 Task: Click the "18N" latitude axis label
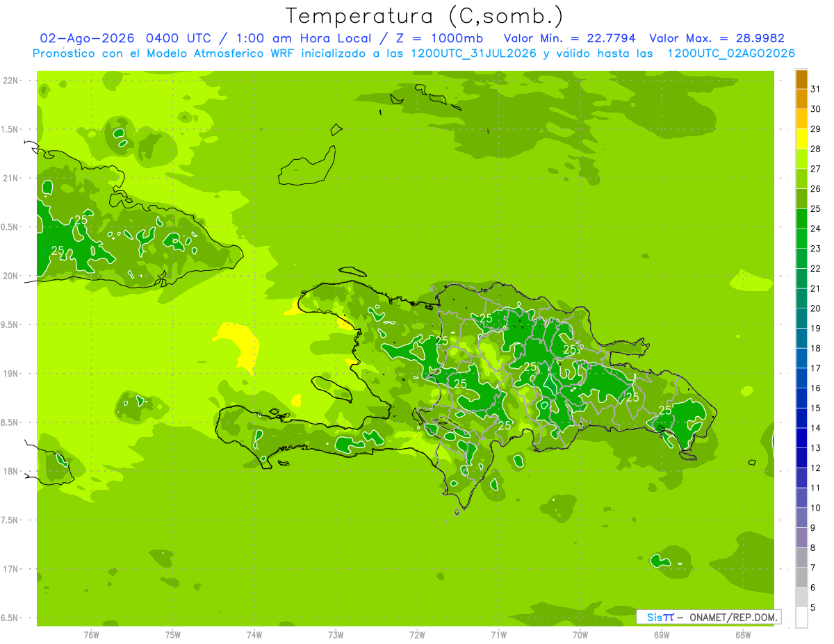pos(11,471)
